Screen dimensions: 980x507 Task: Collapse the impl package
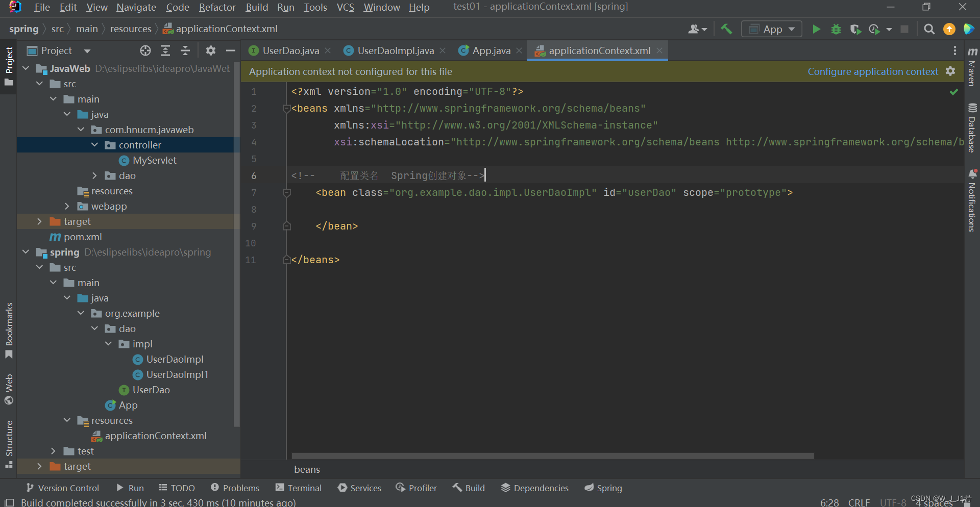pyautogui.click(x=109, y=344)
